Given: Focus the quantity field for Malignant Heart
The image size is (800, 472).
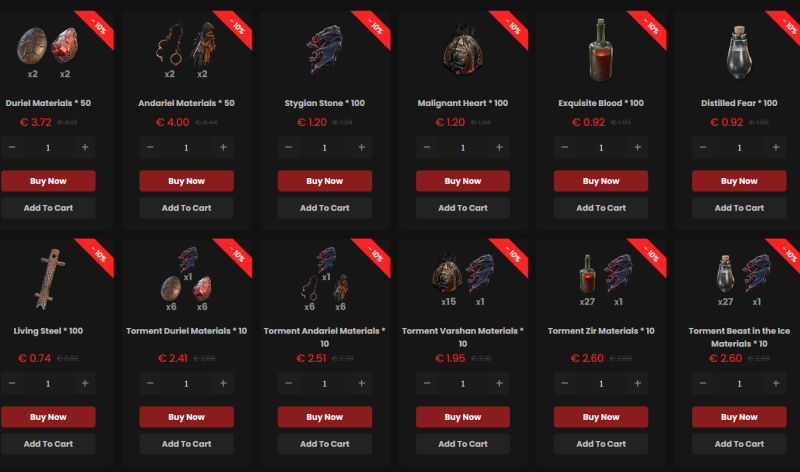Looking at the screenshot, I should coord(463,147).
